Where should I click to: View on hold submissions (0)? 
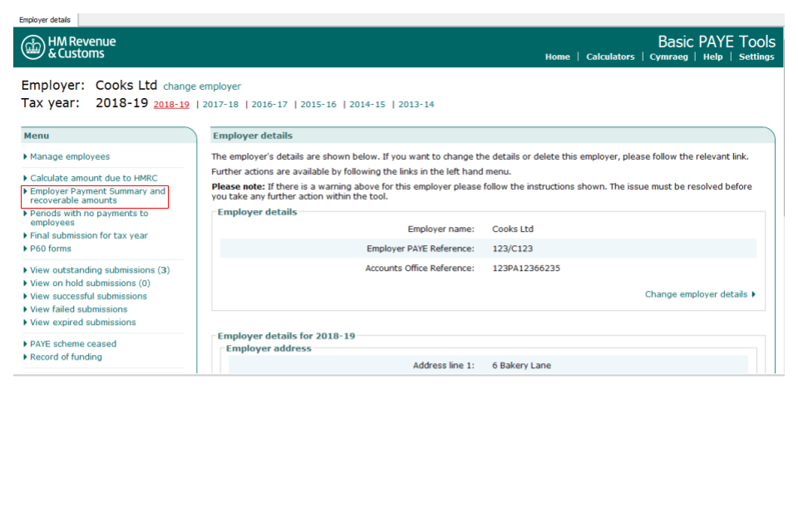click(90, 283)
